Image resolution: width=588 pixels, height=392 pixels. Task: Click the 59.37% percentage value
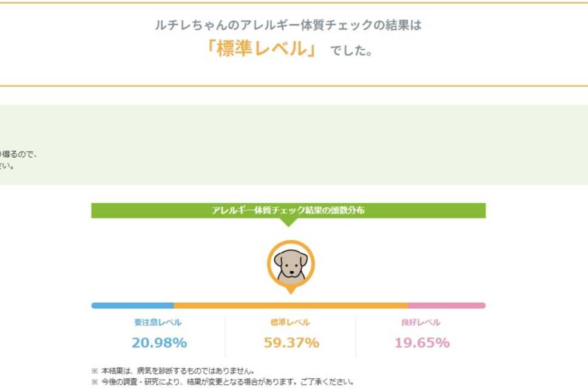pos(291,343)
